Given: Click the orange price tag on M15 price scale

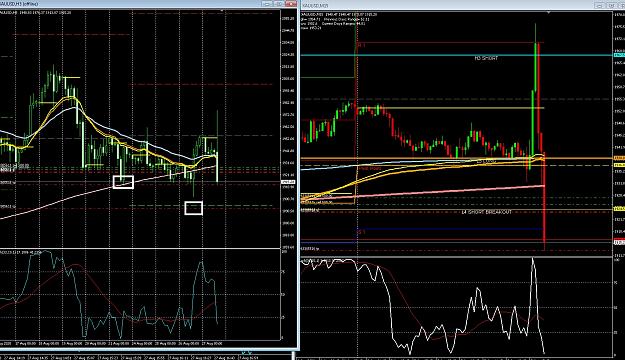Looking at the screenshot, I should [619, 158].
